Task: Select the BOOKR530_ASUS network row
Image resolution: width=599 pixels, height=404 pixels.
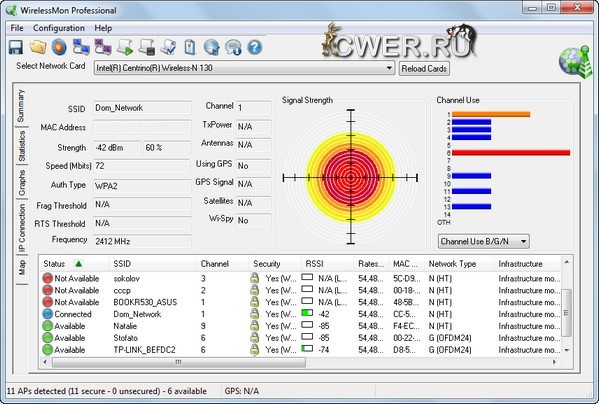Action: (300, 302)
